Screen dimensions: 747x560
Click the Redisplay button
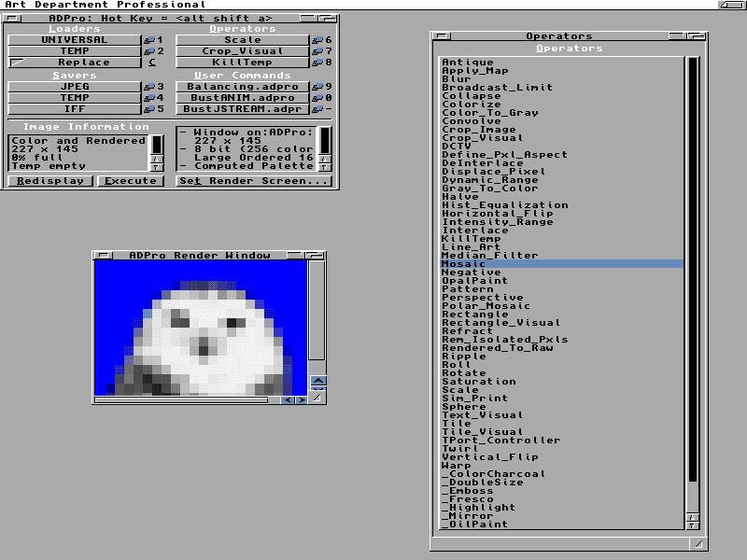pos(50,181)
